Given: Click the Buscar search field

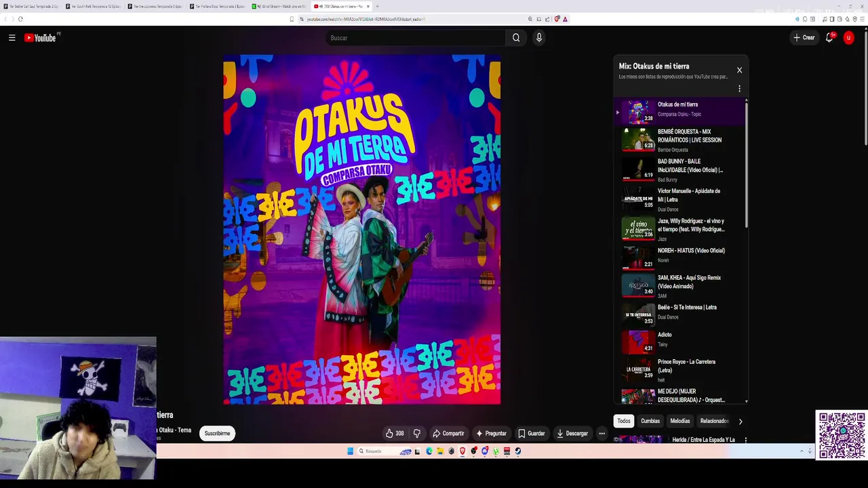Looking at the screenshot, I should (x=415, y=38).
